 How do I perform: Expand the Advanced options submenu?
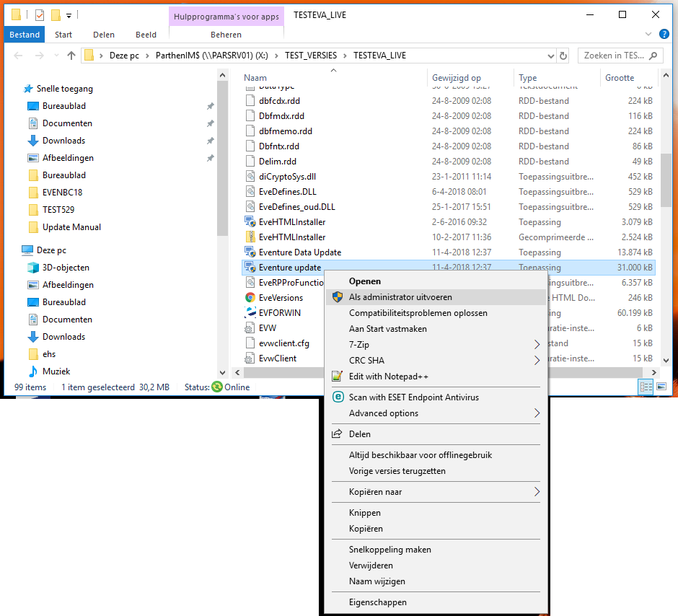536,413
